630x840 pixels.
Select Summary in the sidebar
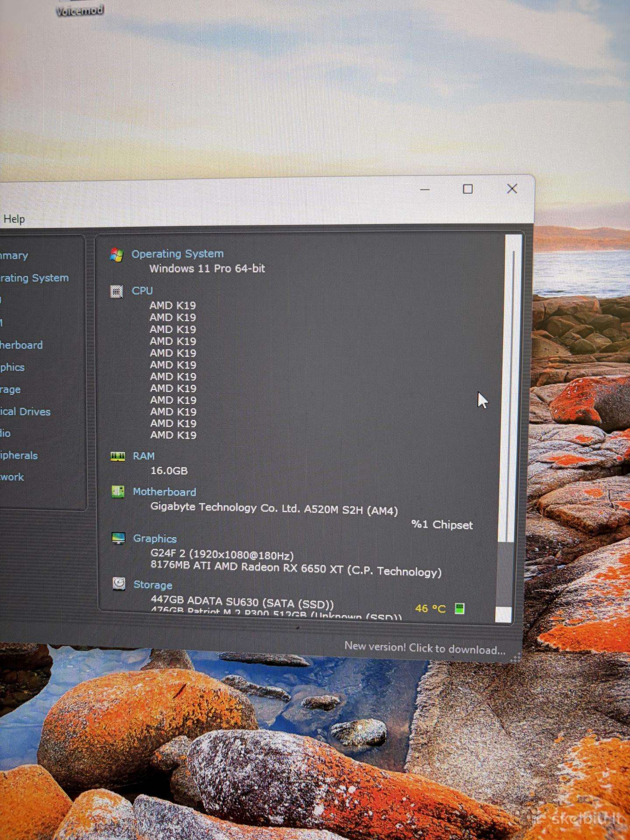[x=13, y=255]
